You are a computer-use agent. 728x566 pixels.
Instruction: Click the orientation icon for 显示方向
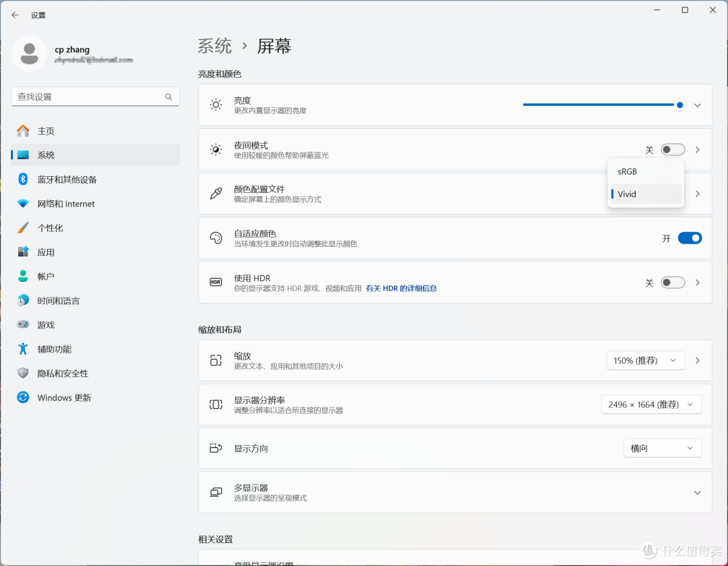[216, 449]
